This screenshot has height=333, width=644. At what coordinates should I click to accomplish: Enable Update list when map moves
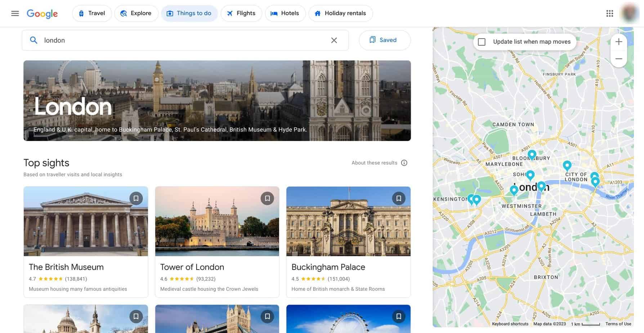(482, 42)
